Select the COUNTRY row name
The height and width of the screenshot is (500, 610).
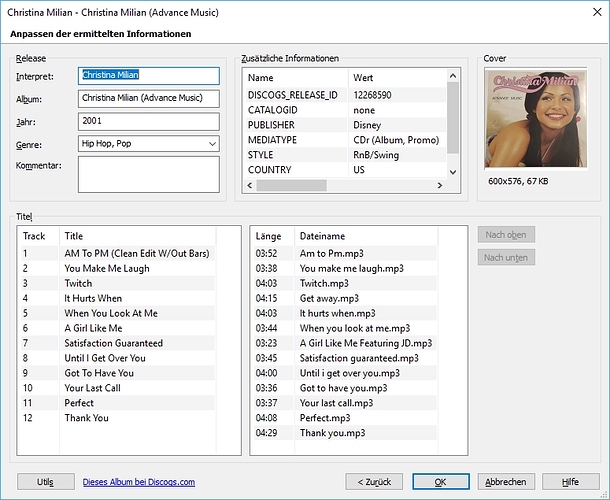[270, 170]
